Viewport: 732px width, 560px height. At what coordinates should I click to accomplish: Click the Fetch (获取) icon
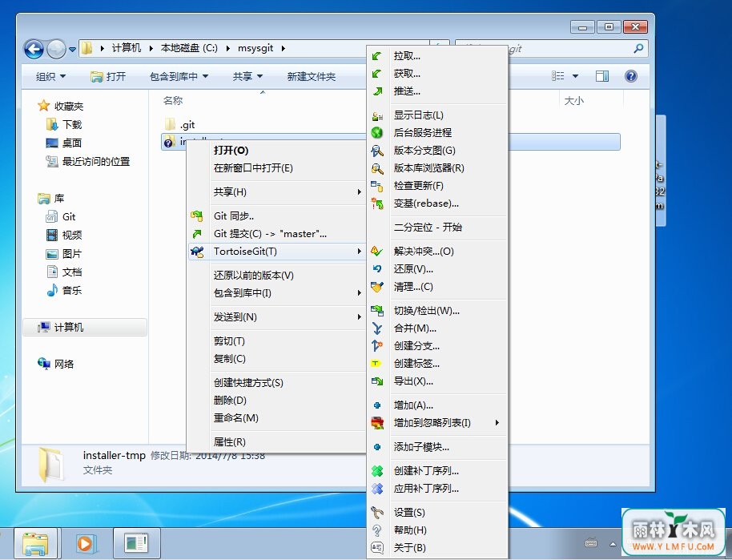[376, 74]
